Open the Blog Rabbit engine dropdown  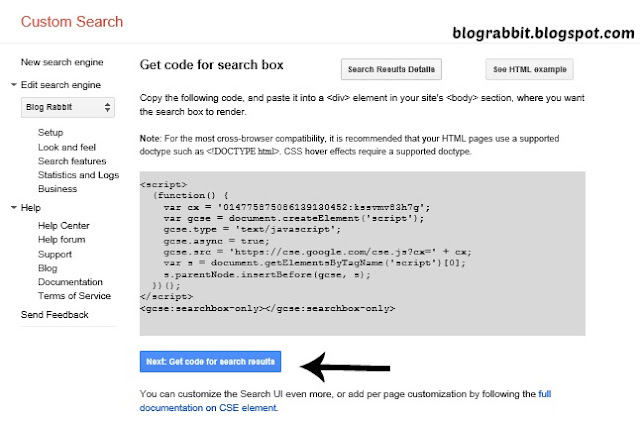point(68,107)
